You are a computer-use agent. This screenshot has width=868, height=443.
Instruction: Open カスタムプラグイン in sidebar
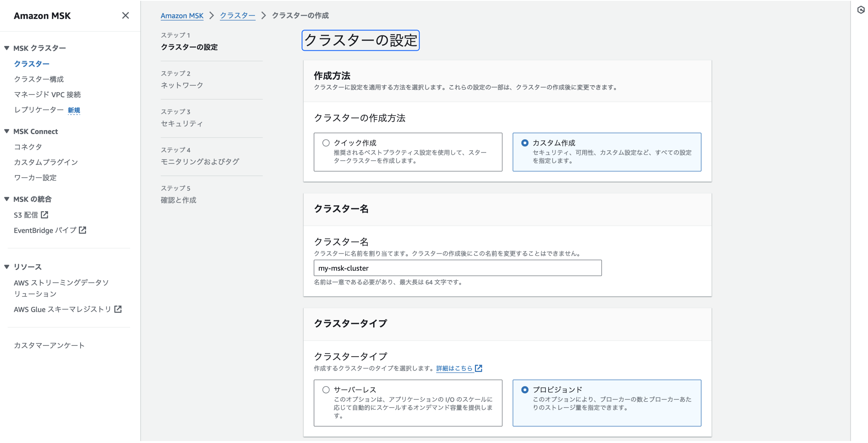tap(46, 162)
